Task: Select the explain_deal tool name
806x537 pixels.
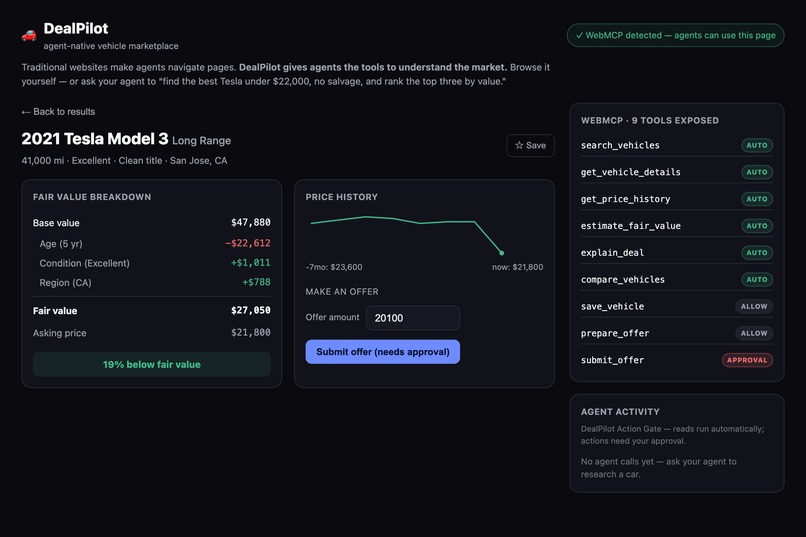Action: (612, 253)
